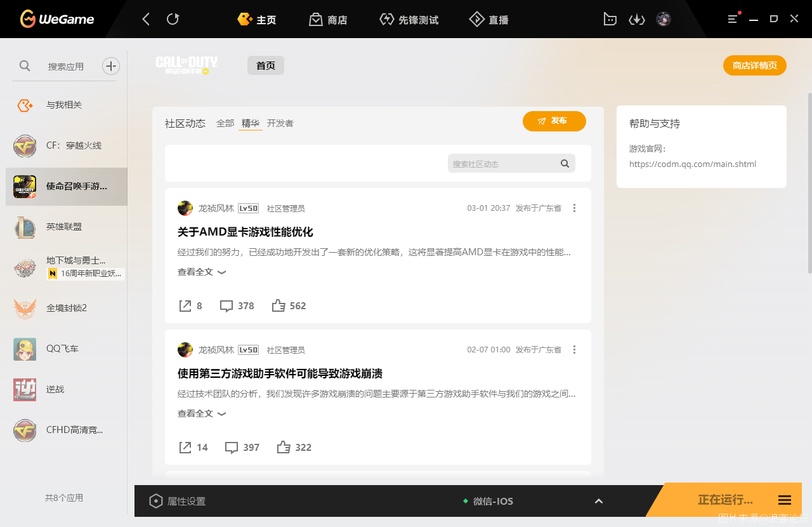
Task: Click the 正在运行 running button
Action: click(725, 500)
